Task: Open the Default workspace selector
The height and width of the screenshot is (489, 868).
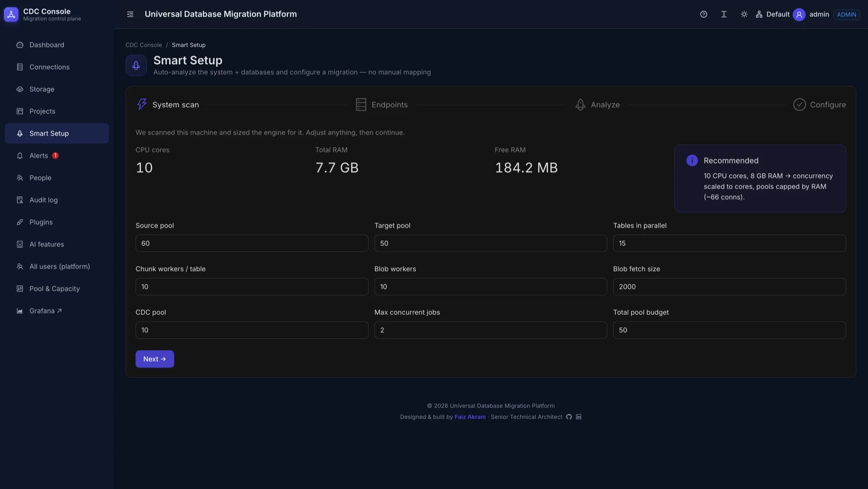Action: 773,14
